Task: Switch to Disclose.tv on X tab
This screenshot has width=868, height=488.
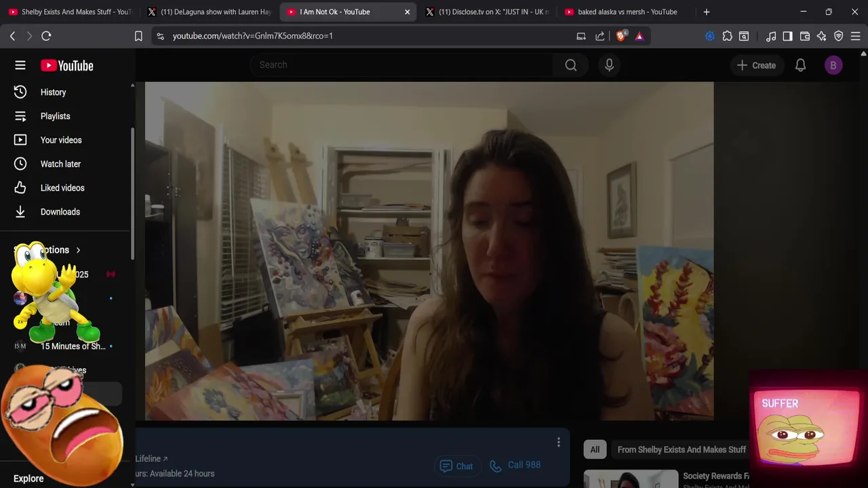Action: click(488, 12)
